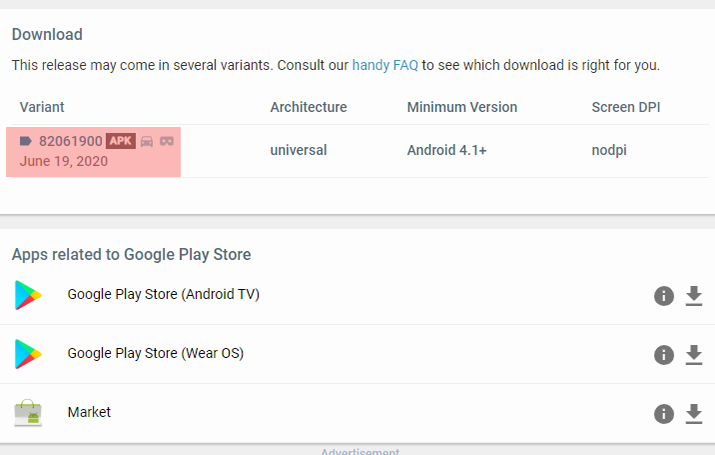The width and height of the screenshot is (715, 455).
Task: Open Google Play Store (Wear OS) app page
Action: (155, 353)
